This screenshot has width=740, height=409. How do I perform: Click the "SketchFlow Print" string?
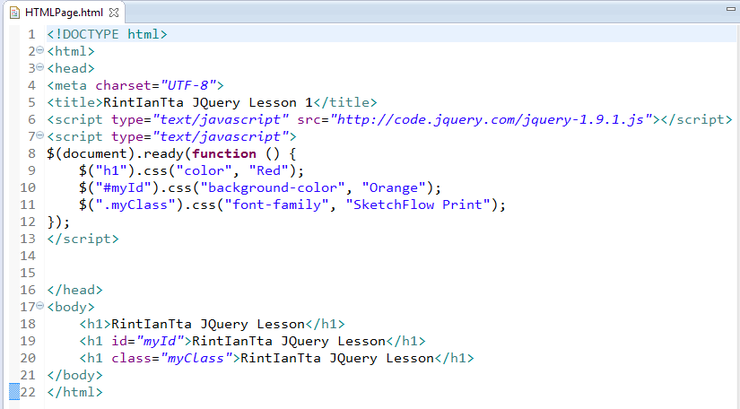point(418,205)
